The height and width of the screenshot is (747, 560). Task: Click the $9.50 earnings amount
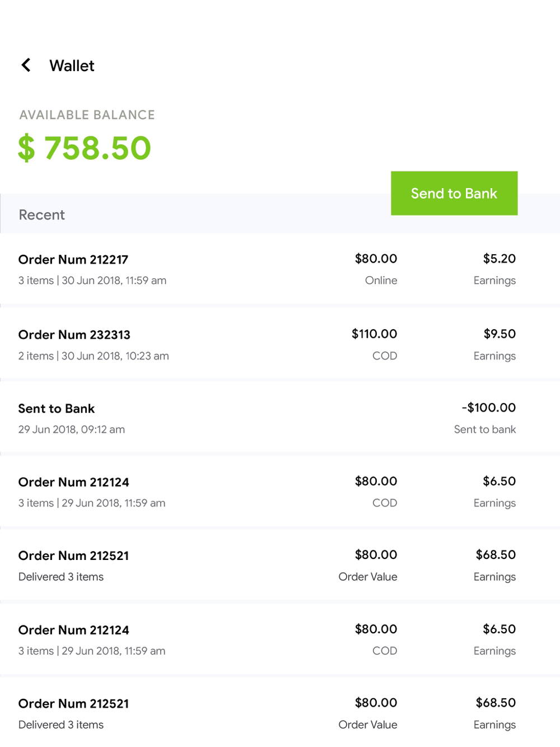(500, 334)
